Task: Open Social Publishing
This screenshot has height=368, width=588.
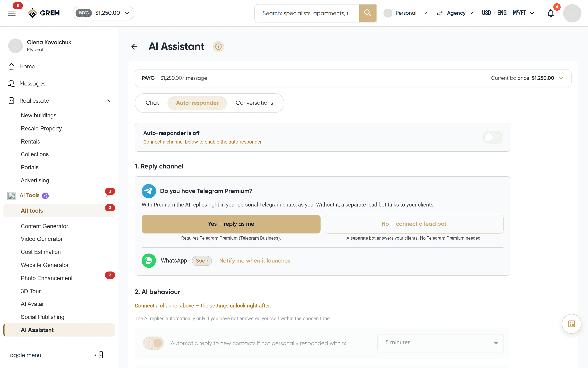Action: (x=42, y=317)
